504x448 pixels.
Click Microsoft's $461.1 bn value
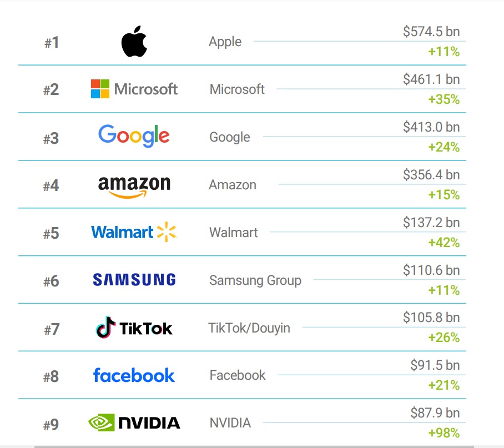[x=431, y=80]
